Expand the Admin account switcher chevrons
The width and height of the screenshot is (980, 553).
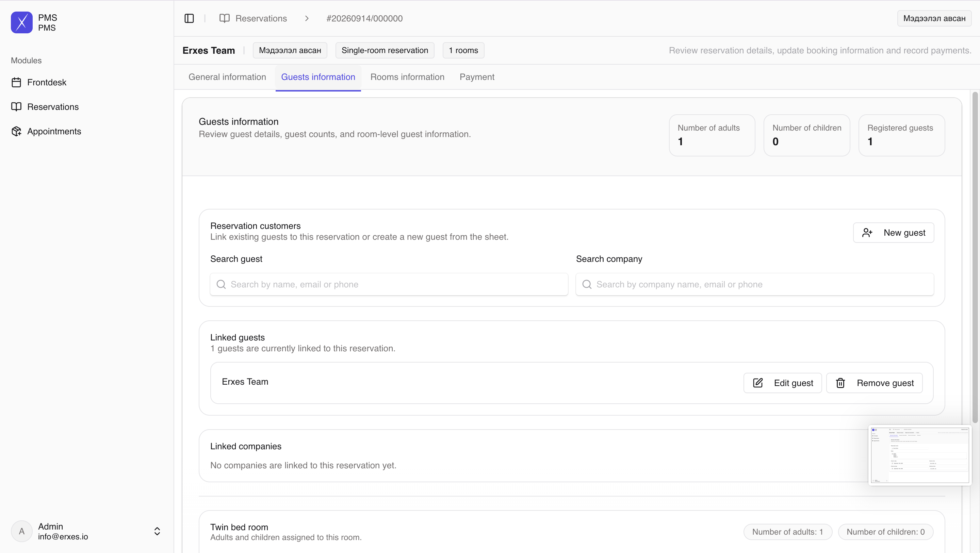click(x=157, y=531)
